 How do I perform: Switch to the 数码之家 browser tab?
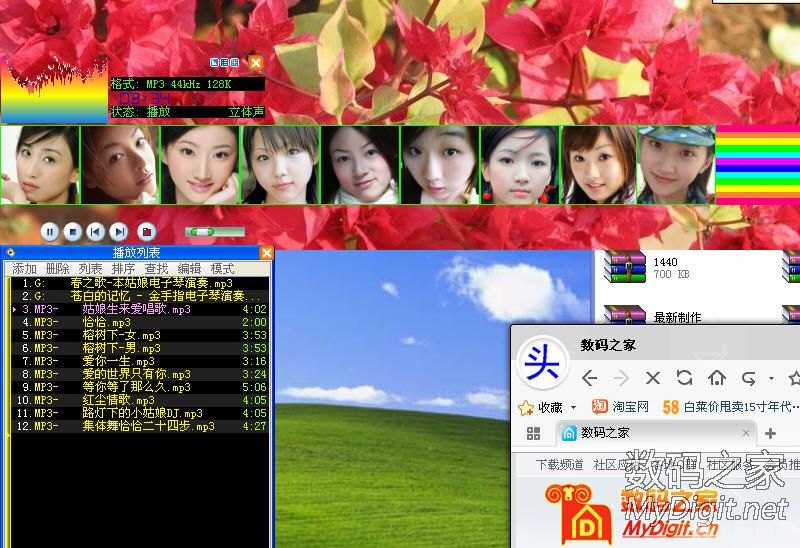point(656,433)
